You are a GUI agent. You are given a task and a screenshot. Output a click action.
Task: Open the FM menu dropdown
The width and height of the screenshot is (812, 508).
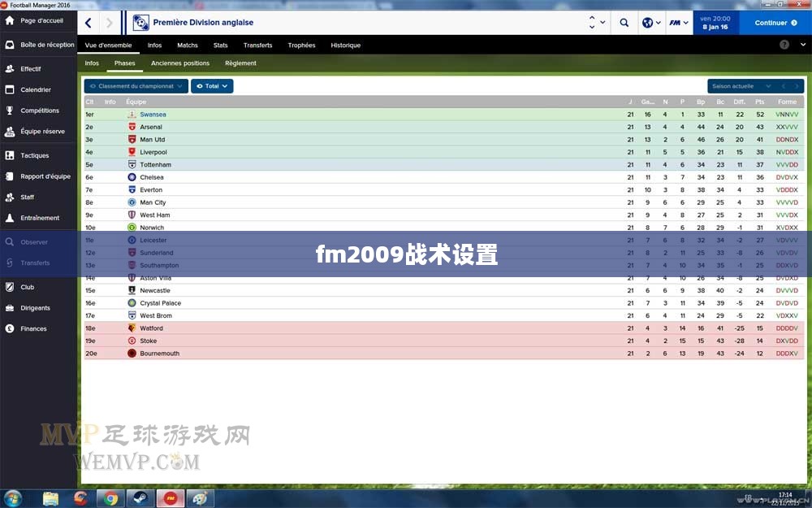[678, 23]
